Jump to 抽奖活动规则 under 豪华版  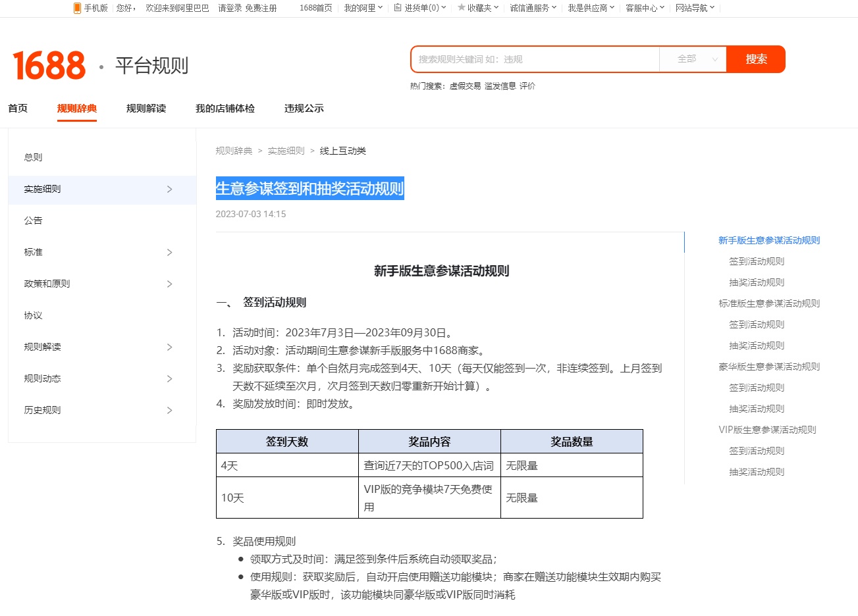point(757,409)
